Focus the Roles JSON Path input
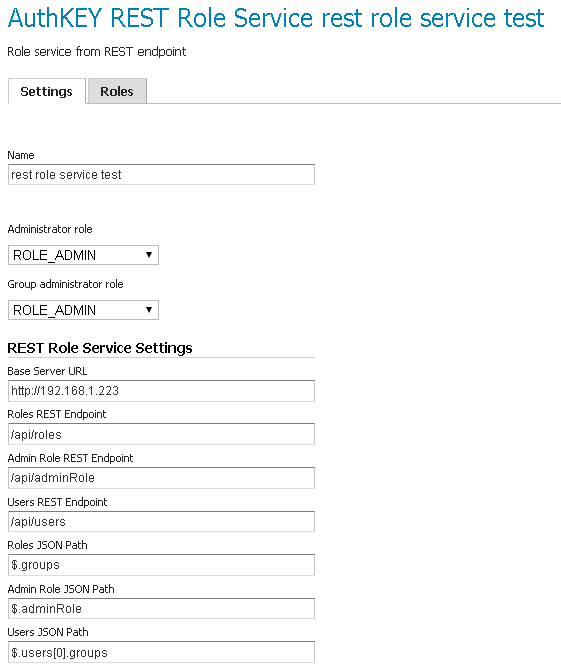Screen dimensions: 561x672 coord(161,565)
